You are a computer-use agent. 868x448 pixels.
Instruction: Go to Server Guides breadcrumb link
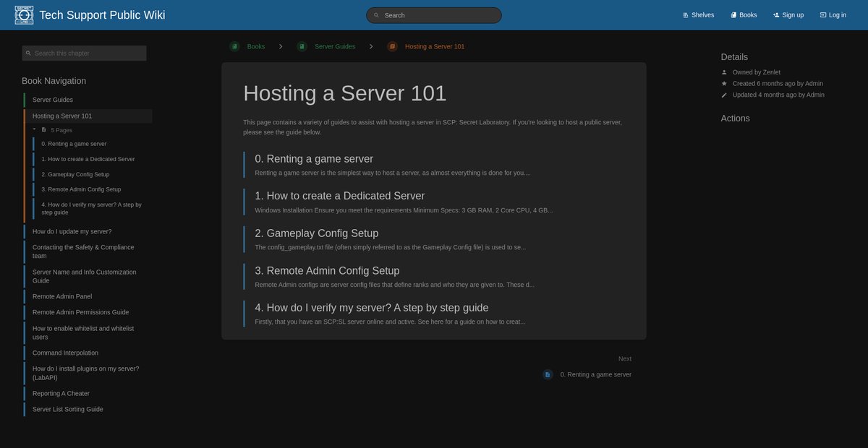tap(335, 46)
